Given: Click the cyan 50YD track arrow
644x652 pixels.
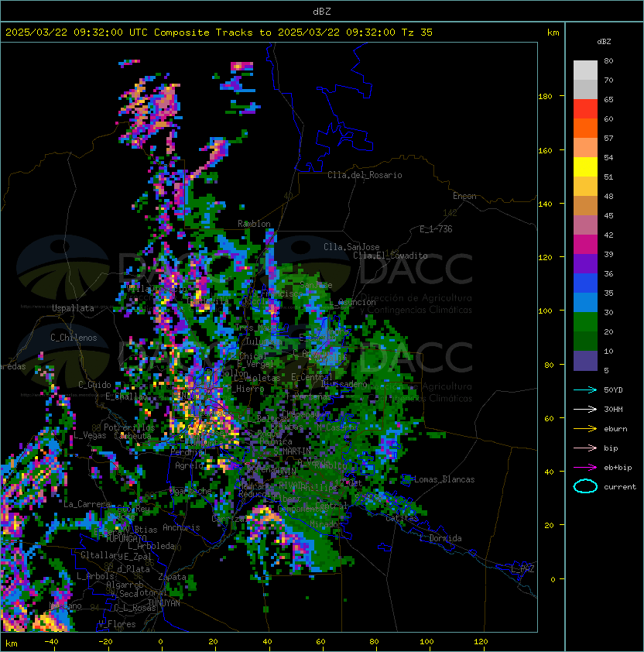Looking at the screenshot, I should [x=585, y=389].
